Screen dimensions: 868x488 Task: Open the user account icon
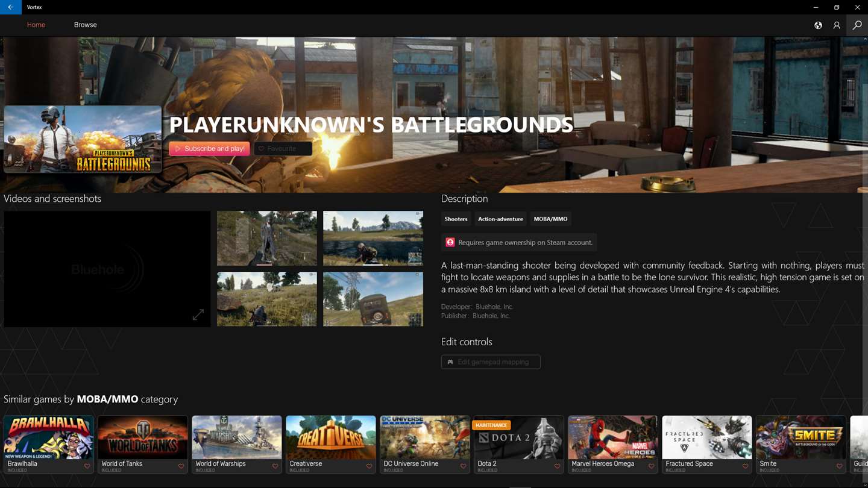pos(837,25)
